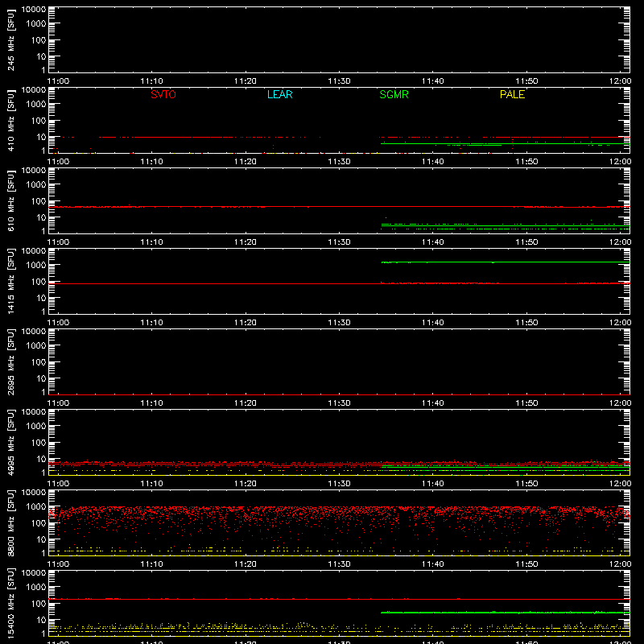Select the 1415 MHz [SFU] axis label
644x644 pixels.
tap(10, 281)
